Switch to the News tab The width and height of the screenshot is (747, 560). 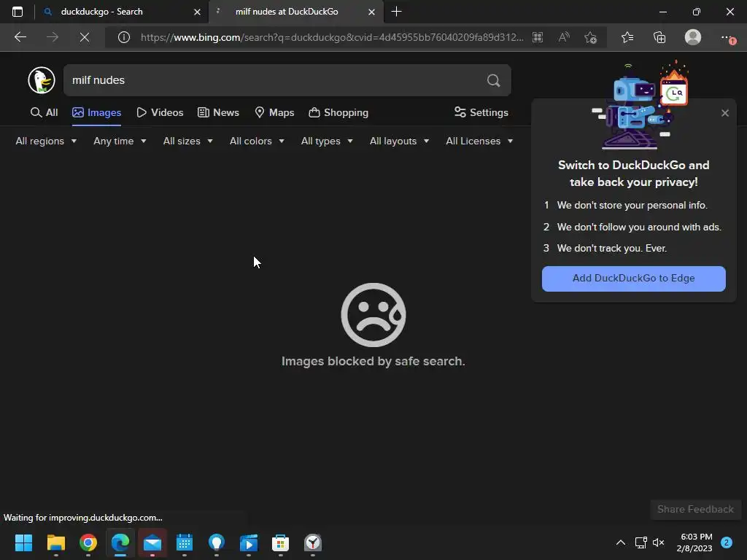click(218, 112)
